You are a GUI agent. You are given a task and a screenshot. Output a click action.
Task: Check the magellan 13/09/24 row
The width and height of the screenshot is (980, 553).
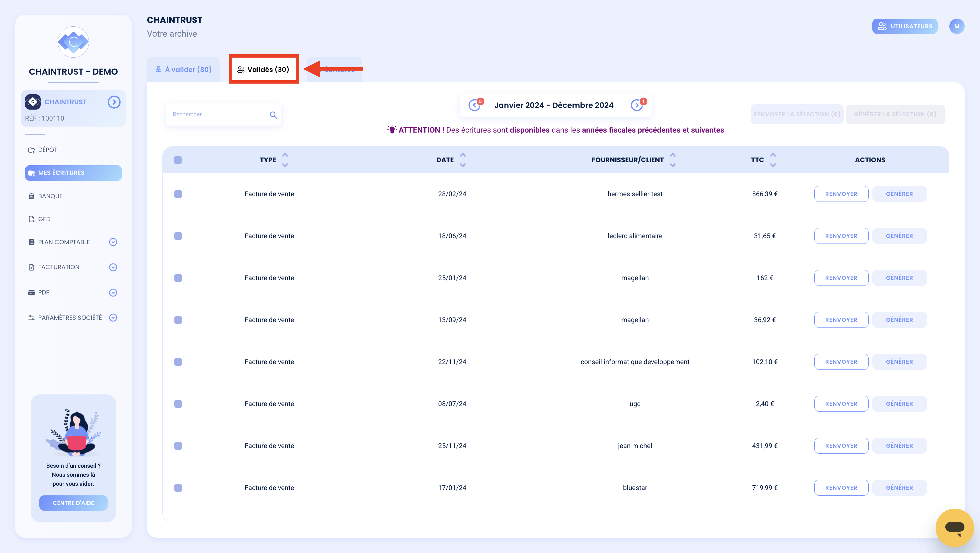[x=178, y=320]
